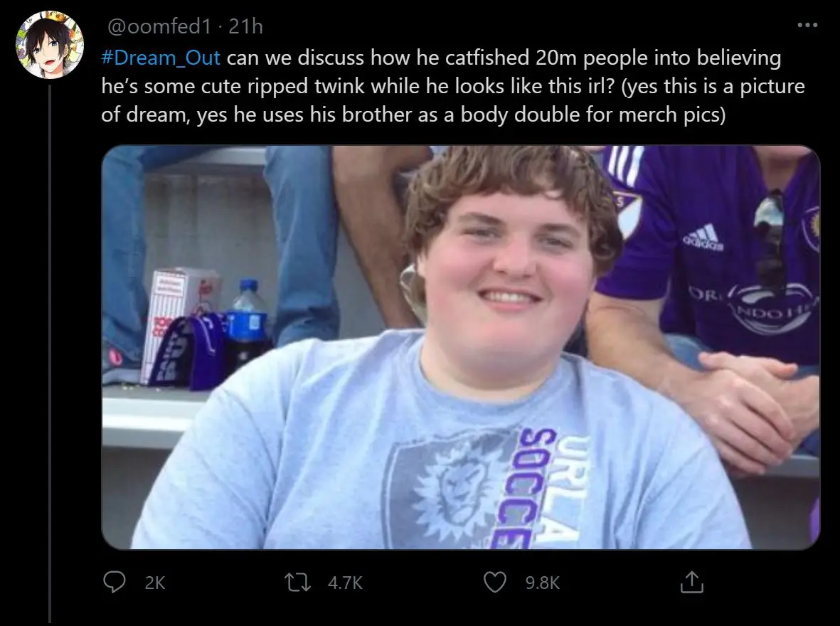Open the tweet via the 21h timestamp

(246, 26)
